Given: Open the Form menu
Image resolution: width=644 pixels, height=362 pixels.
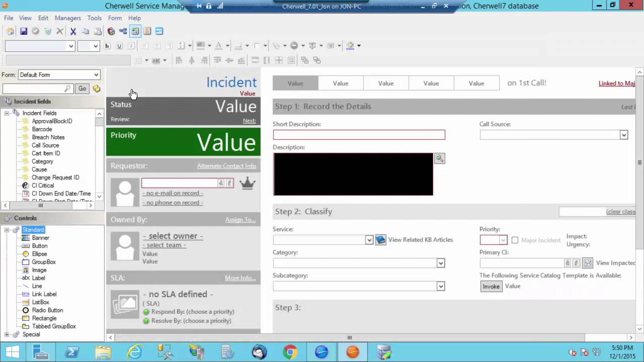Looking at the screenshot, I should click(115, 18).
